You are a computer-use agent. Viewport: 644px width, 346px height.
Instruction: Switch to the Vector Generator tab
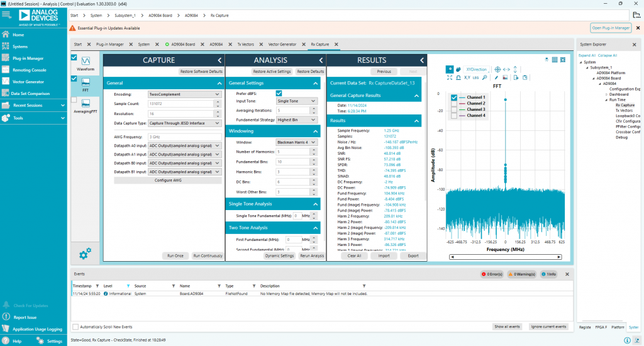(282, 45)
